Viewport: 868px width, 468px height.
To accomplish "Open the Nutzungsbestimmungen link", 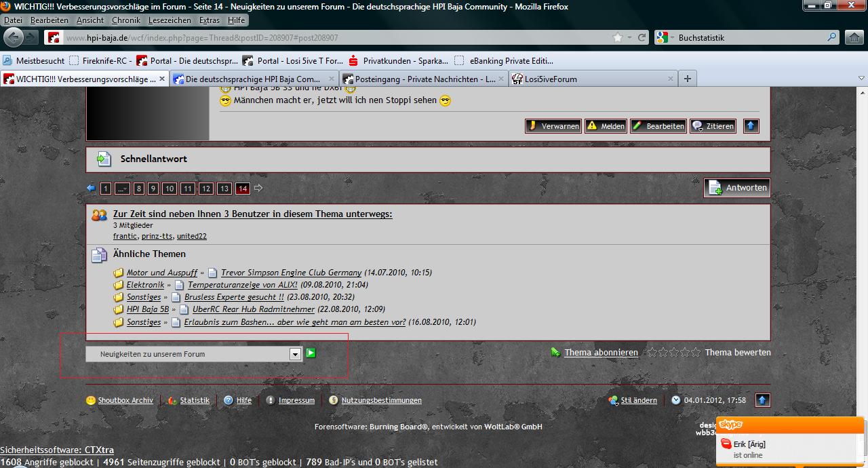I will 381,400.
